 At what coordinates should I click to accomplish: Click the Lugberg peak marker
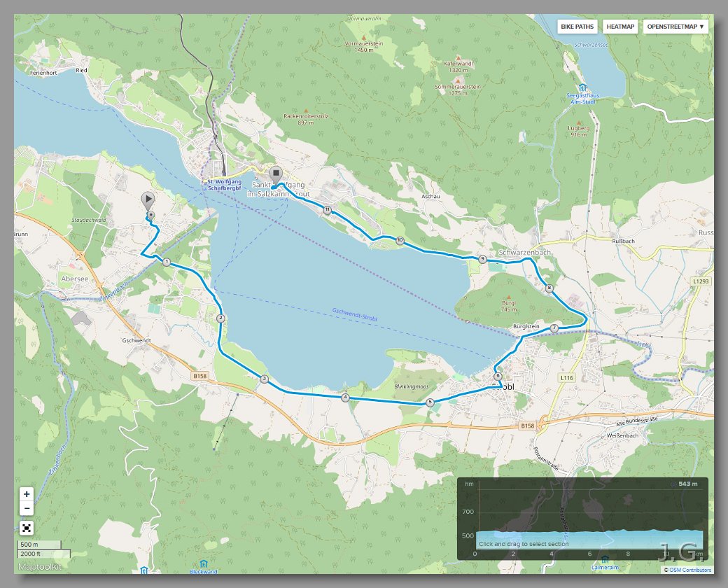pyautogui.click(x=578, y=122)
